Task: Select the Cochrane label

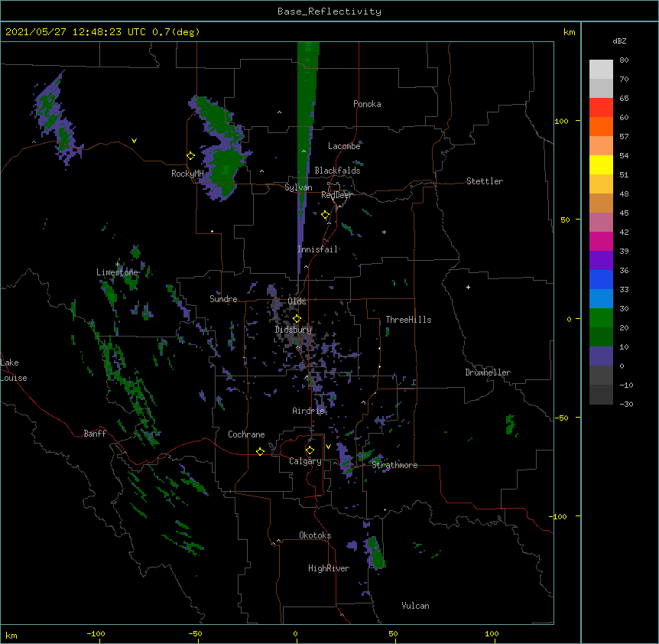Action: tap(246, 434)
